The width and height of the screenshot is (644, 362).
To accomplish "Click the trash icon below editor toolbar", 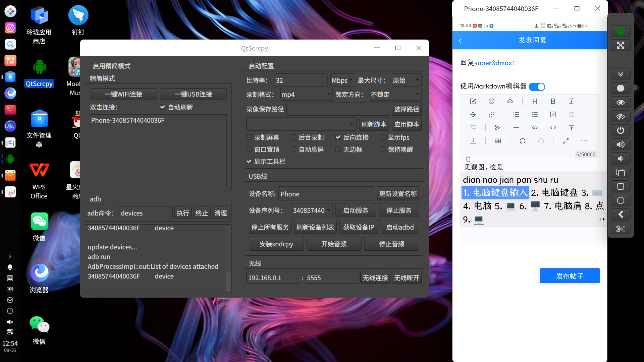I will tap(468, 159).
